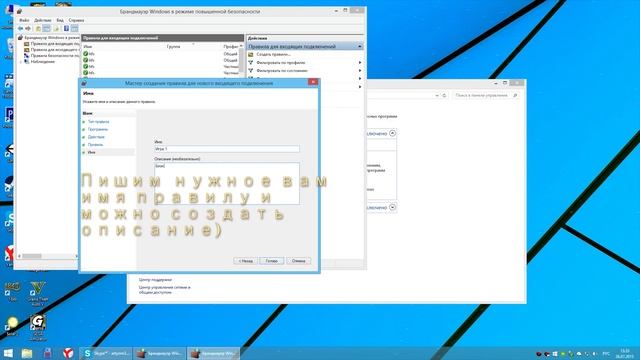Image resolution: width=640 pixels, height=360 pixels.
Task: Click Фильтровать по профилю action
Action: coord(281,62)
